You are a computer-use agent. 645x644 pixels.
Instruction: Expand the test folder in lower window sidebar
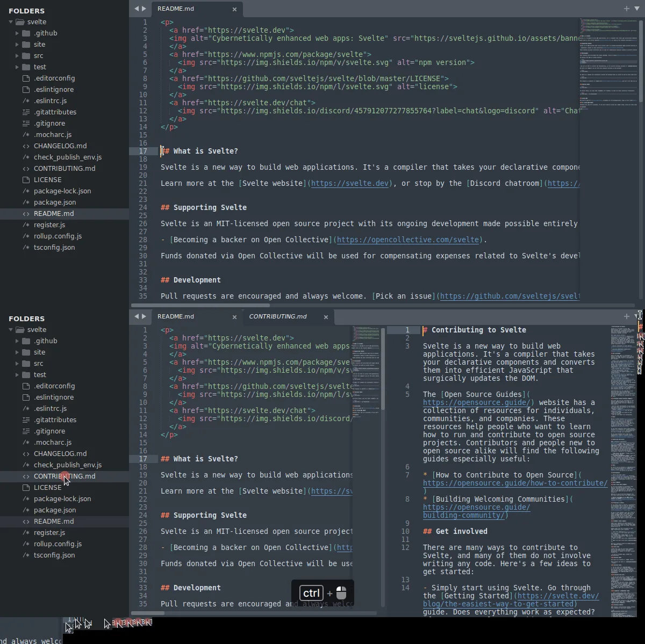point(17,375)
